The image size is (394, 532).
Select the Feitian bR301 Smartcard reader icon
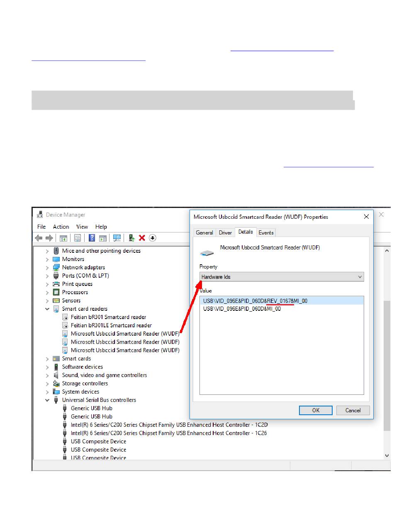pyautogui.click(x=65, y=317)
